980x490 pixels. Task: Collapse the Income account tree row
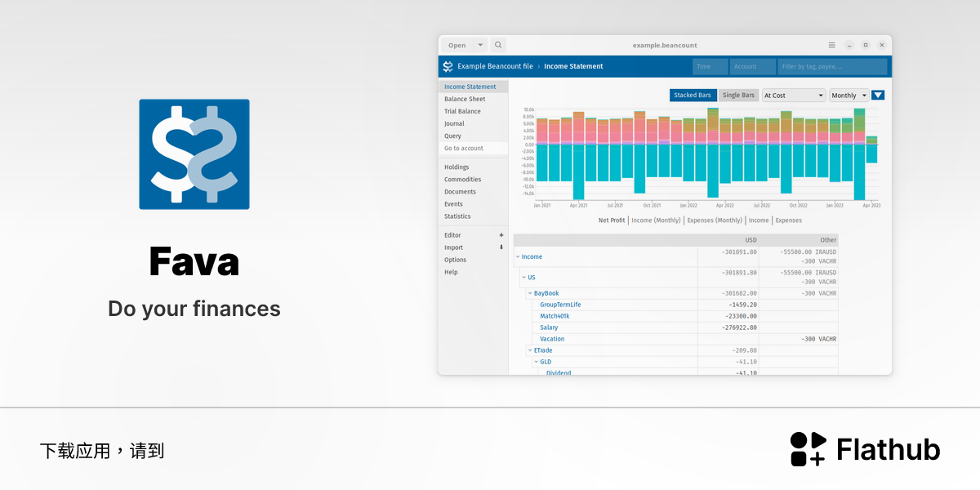click(517, 257)
